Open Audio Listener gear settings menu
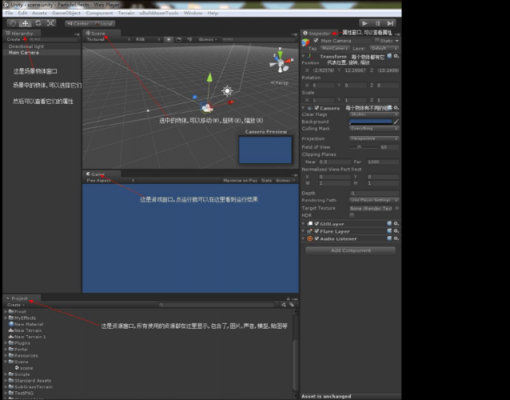Image resolution: width=510 pixels, height=400 pixels. tap(396, 238)
